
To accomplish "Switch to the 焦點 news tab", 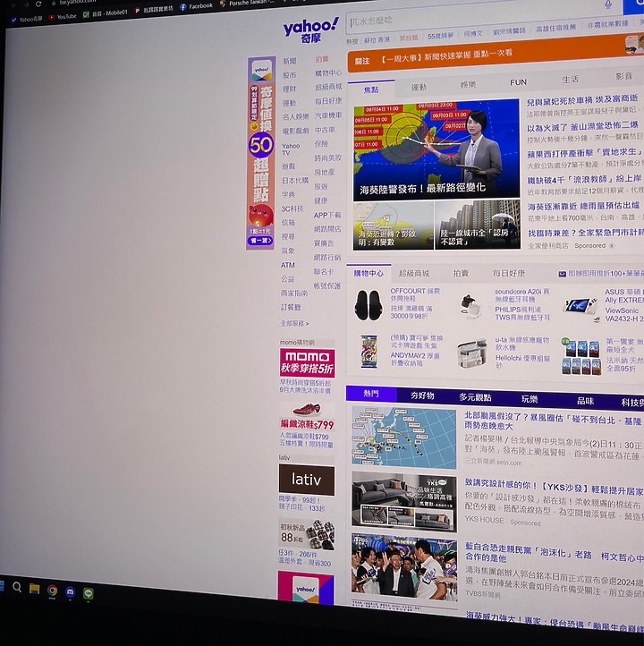I will pos(371,89).
